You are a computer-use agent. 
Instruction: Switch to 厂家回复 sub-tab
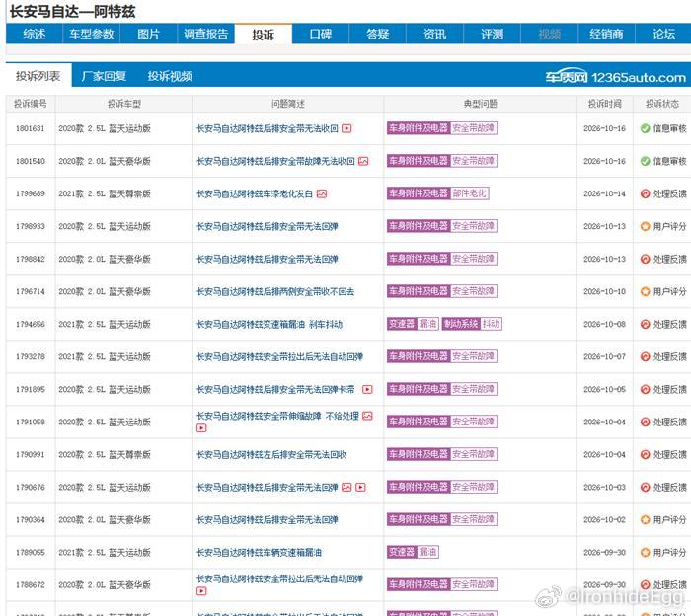pyautogui.click(x=104, y=76)
